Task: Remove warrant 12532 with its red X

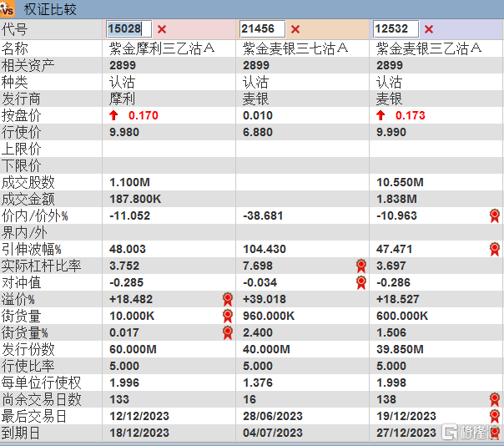Action: click(x=429, y=29)
